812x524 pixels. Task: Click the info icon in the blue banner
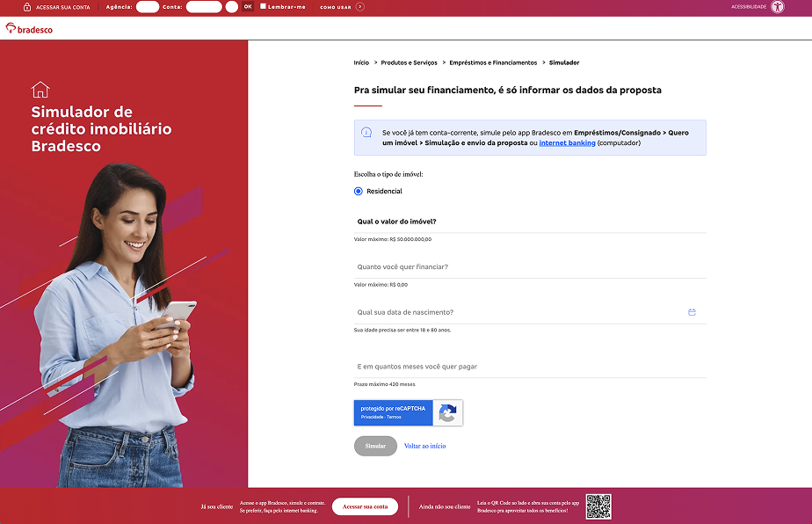[x=367, y=133]
